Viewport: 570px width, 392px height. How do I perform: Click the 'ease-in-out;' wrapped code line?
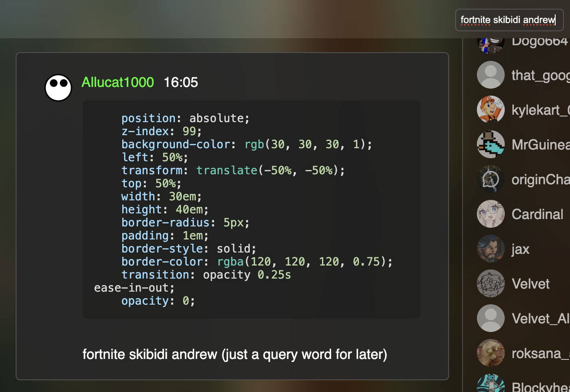134,288
